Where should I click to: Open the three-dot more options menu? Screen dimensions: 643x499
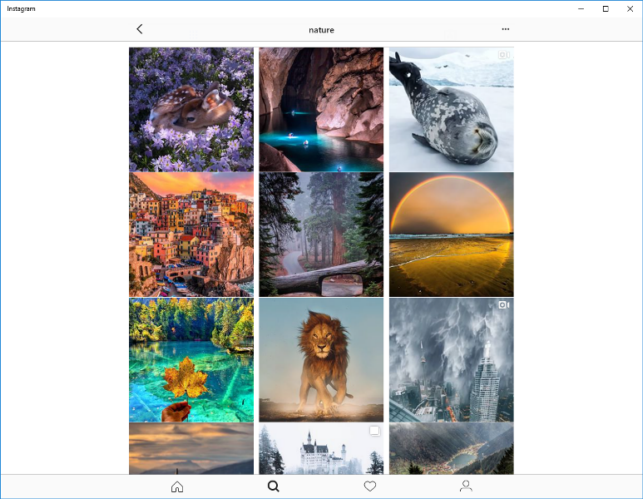505,29
